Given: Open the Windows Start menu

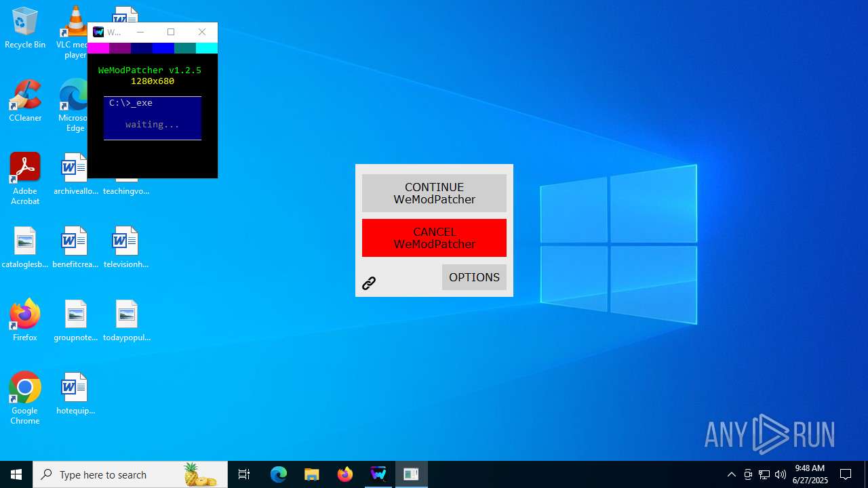Looking at the screenshot, I should (16, 474).
